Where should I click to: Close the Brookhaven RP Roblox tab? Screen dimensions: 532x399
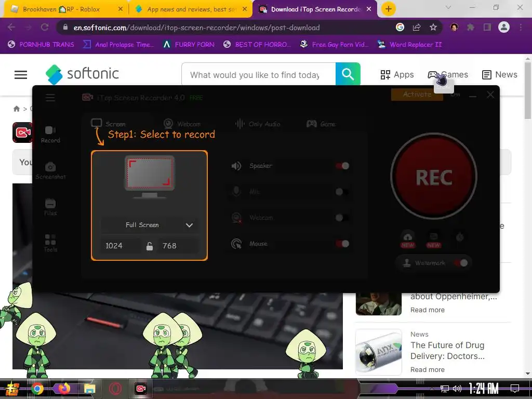coord(121,9)
